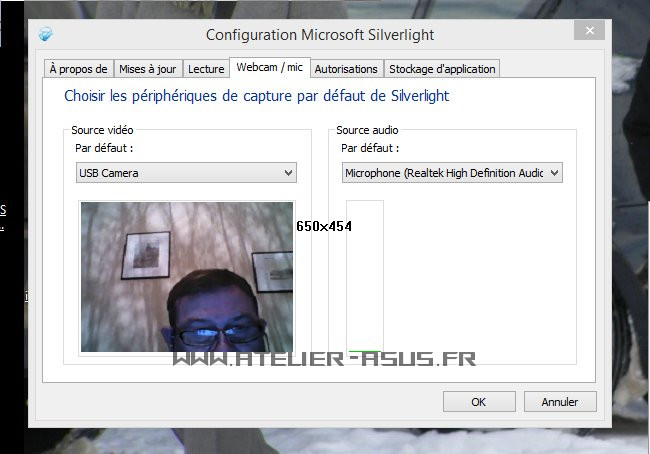Close the Silverlight configuration dialog

pyautogui.click(x=589, y=30)
